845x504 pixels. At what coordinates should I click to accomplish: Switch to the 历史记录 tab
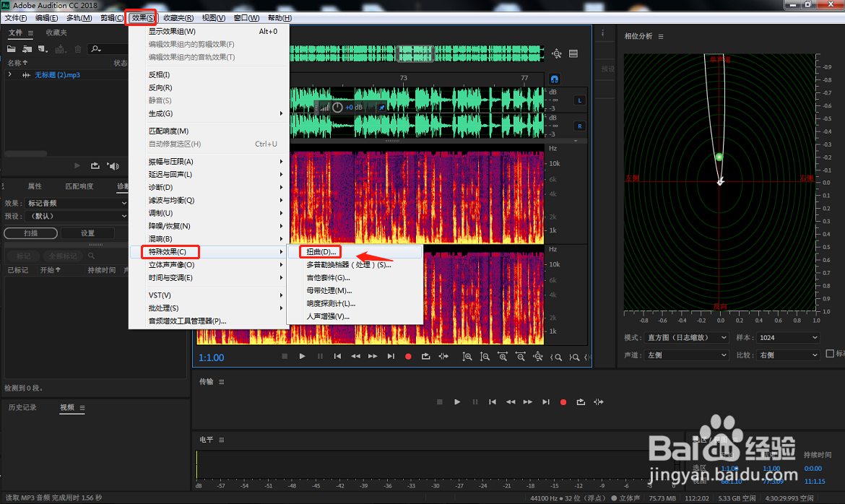[x=22, y=407]
